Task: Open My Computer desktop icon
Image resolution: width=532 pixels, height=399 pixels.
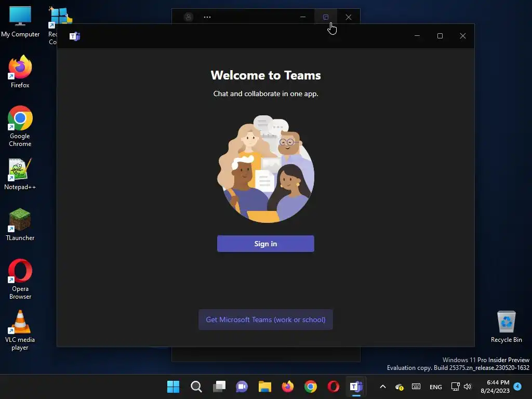Action: 20,21
